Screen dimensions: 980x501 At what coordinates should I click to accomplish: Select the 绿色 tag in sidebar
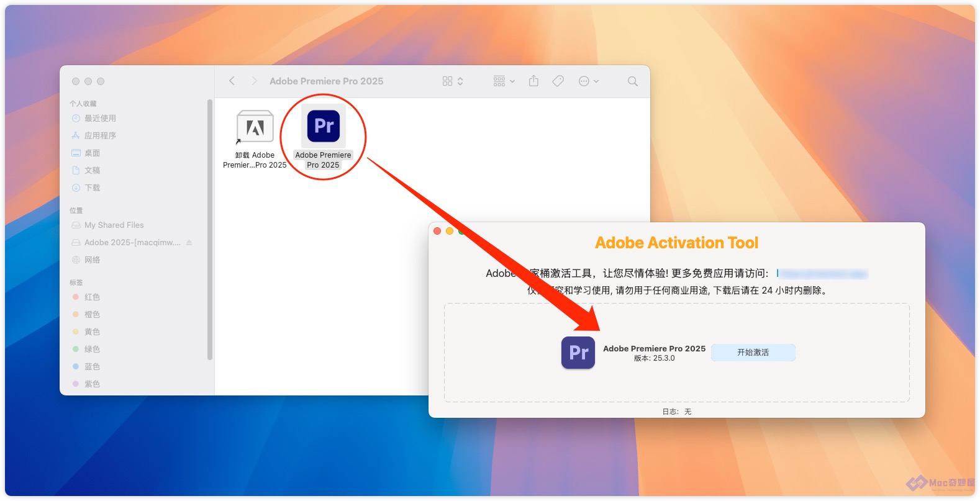point(92,349)
